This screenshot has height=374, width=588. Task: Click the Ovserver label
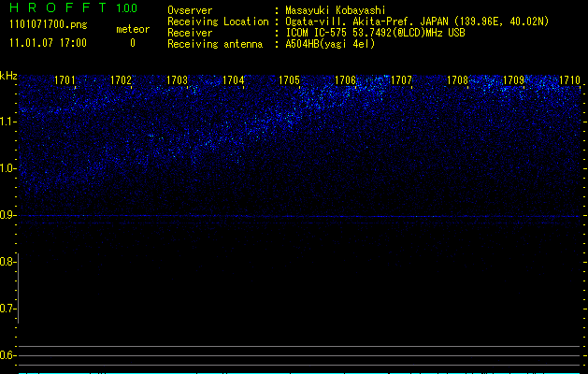[x=190, y=10]
